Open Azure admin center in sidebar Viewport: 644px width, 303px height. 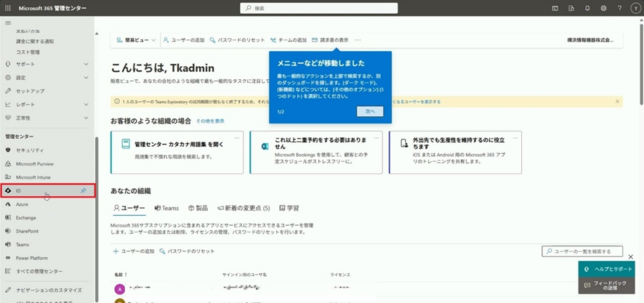pos(23,204)
